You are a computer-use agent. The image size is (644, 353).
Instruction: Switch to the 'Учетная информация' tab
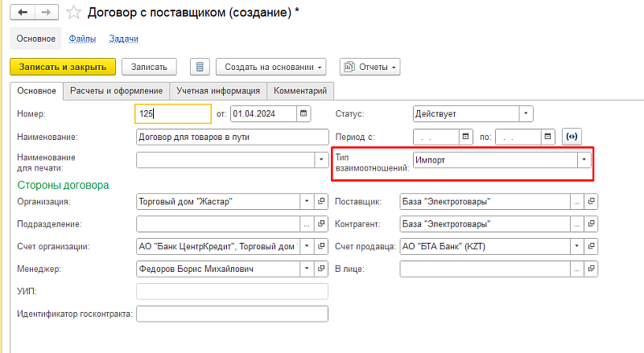click(x=218, y=91)
